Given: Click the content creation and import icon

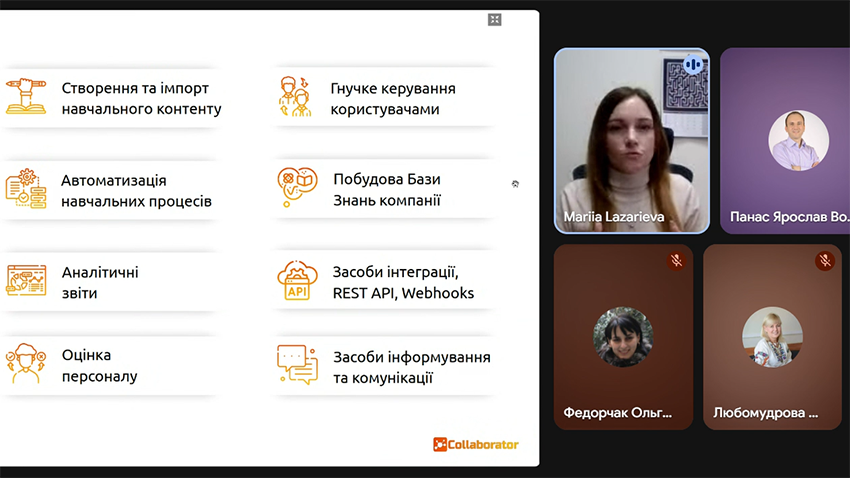Looking at the screenshot, I should click(25, 97).
